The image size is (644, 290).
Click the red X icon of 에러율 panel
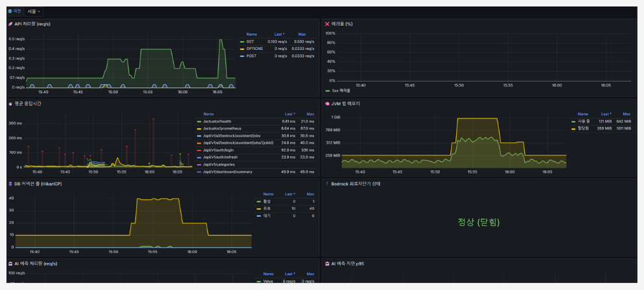(x=327, y=24)
